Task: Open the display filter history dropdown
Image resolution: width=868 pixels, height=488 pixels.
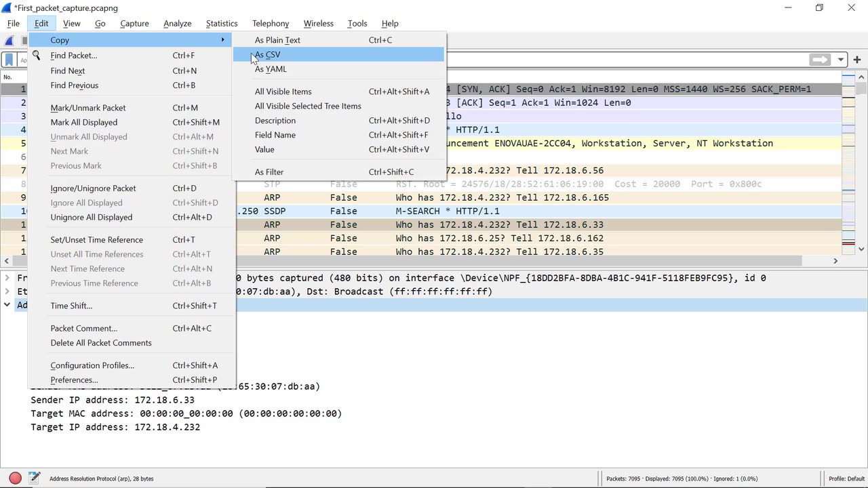Action: 841,60
